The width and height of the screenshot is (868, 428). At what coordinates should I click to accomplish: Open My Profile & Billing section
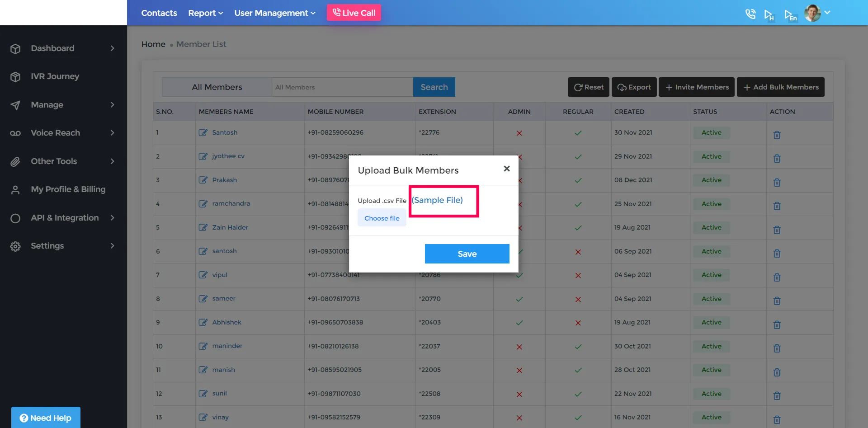[68, 189]
